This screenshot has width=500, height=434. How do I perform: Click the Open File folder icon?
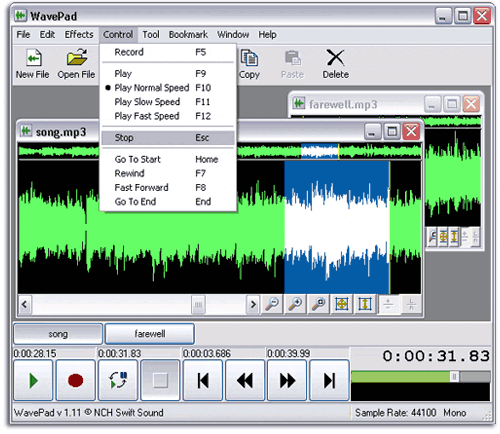77,57
